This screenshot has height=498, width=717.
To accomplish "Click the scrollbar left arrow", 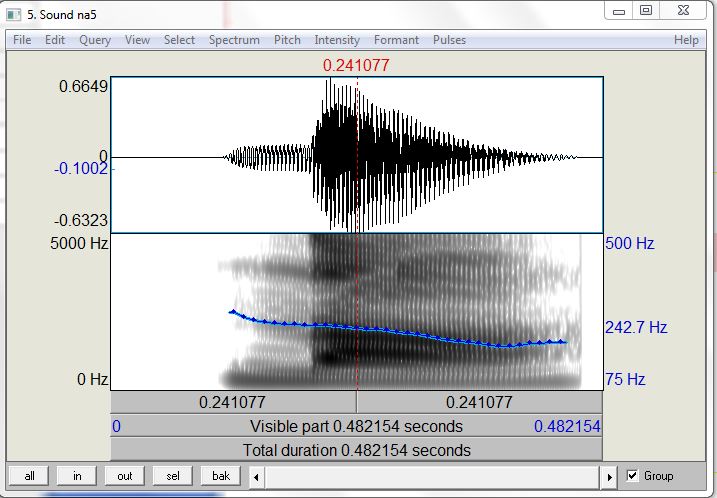I will click(x=256, y=477).
